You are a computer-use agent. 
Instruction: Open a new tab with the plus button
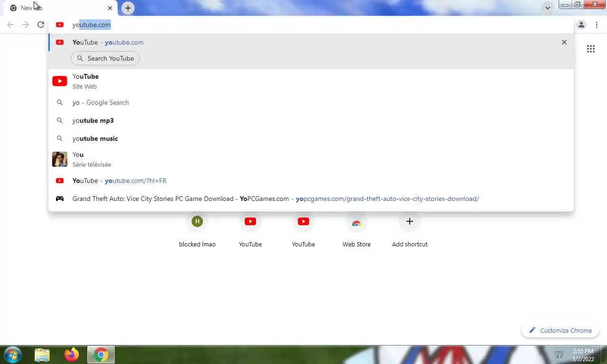[128, 8]
